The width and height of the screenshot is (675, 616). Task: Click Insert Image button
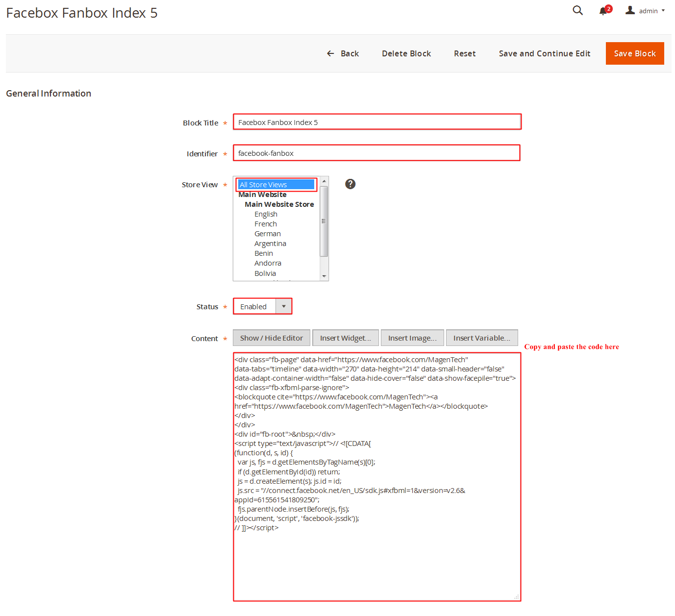[412, 338]
